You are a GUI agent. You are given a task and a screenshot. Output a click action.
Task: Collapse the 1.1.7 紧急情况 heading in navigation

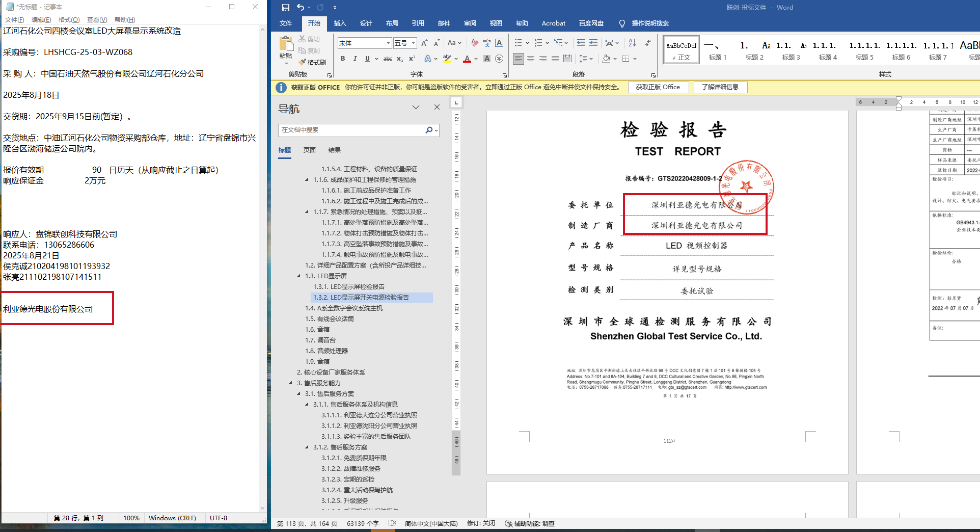tap(307, 212)
